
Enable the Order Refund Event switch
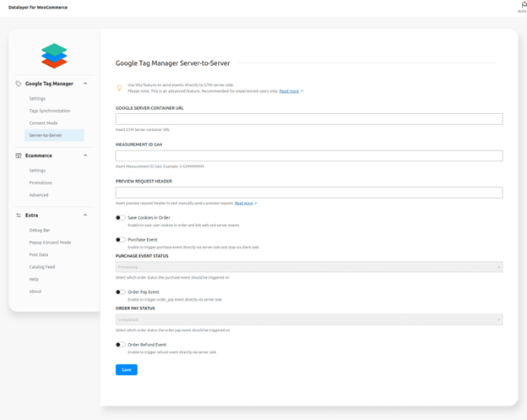pyautogui.click(x=120, y=345)
